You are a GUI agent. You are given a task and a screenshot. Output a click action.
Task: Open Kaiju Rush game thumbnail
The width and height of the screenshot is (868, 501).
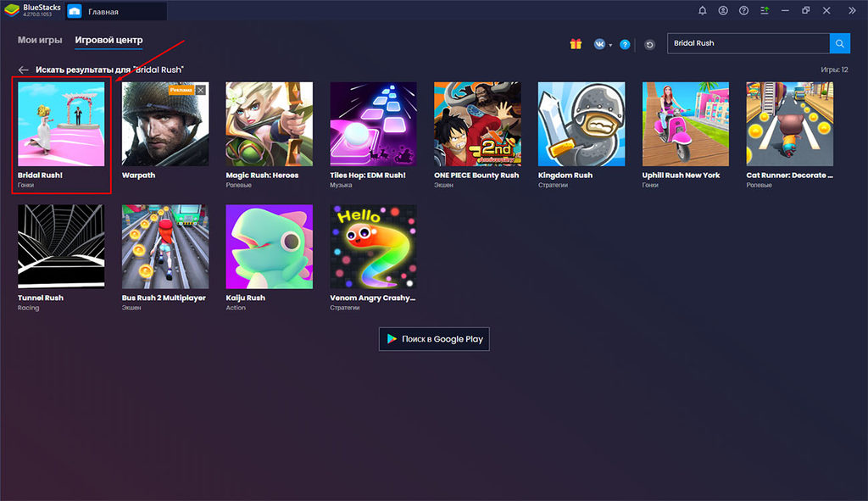(x=269, y=247)
